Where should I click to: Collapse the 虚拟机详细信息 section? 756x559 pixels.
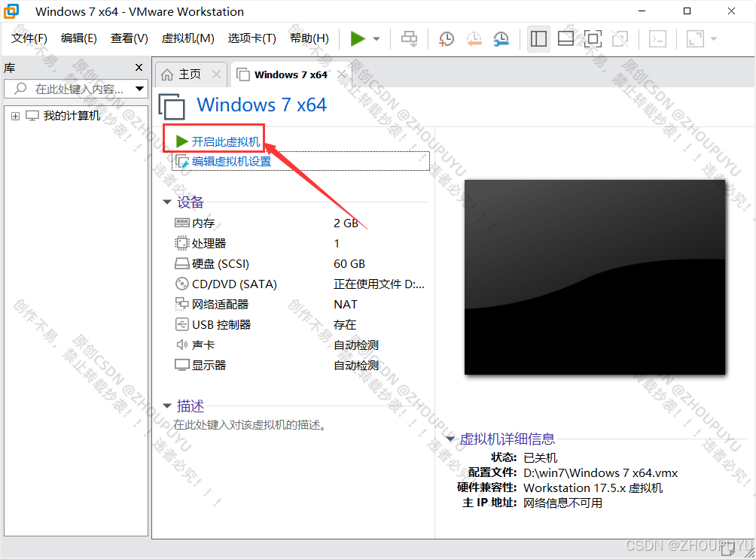click(450, 439)
